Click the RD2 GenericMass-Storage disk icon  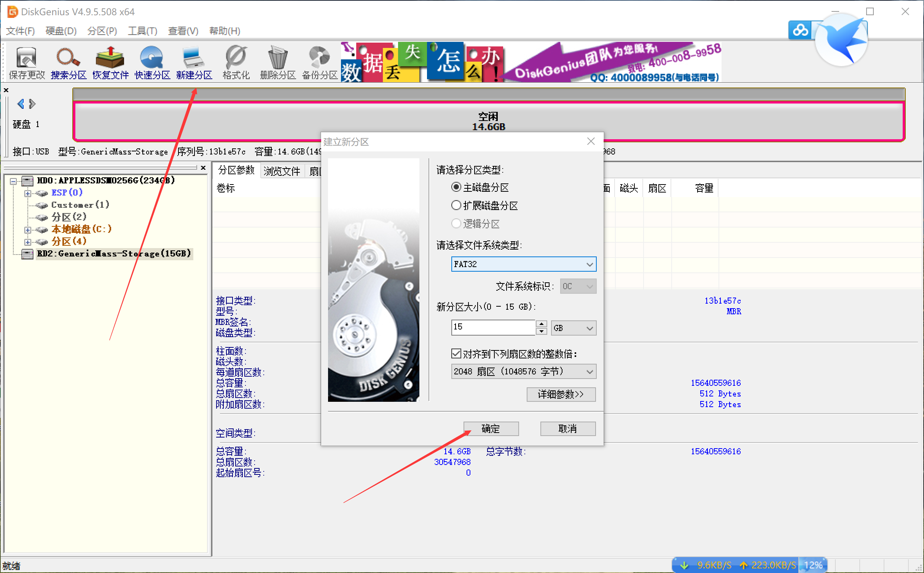(27, 254)
